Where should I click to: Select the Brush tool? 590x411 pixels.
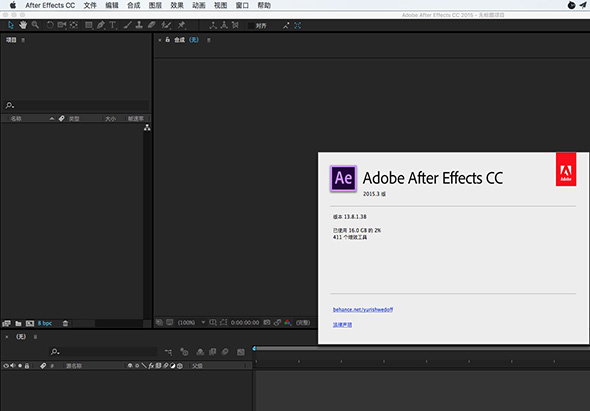(128, 25)
